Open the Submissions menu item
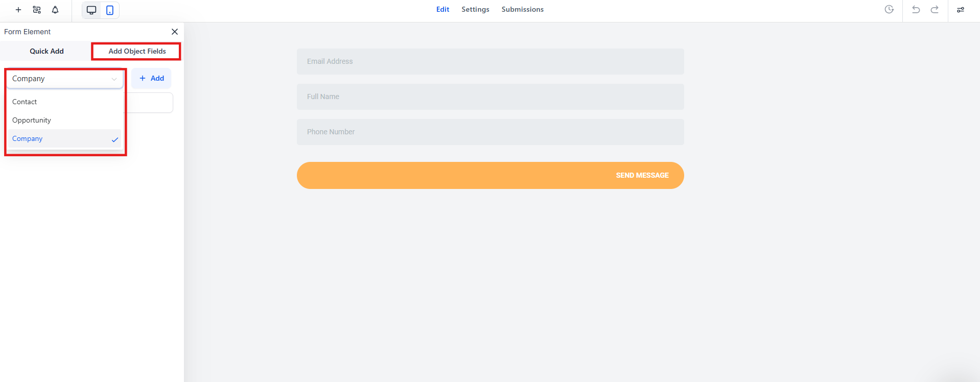Image resolution: width=980 pixels, height=382 pixels. (x=522, y=9)
